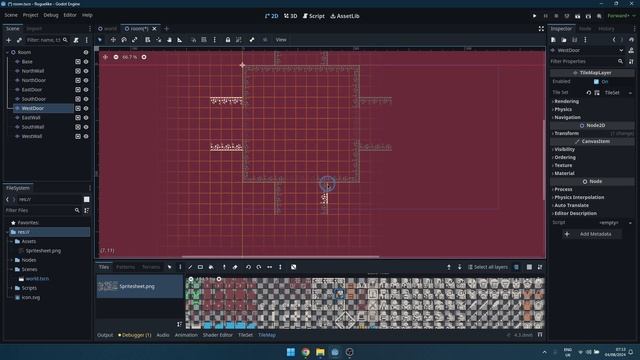
Task: Expand the Transform section in Inspector
Action: tap(566, 133)
